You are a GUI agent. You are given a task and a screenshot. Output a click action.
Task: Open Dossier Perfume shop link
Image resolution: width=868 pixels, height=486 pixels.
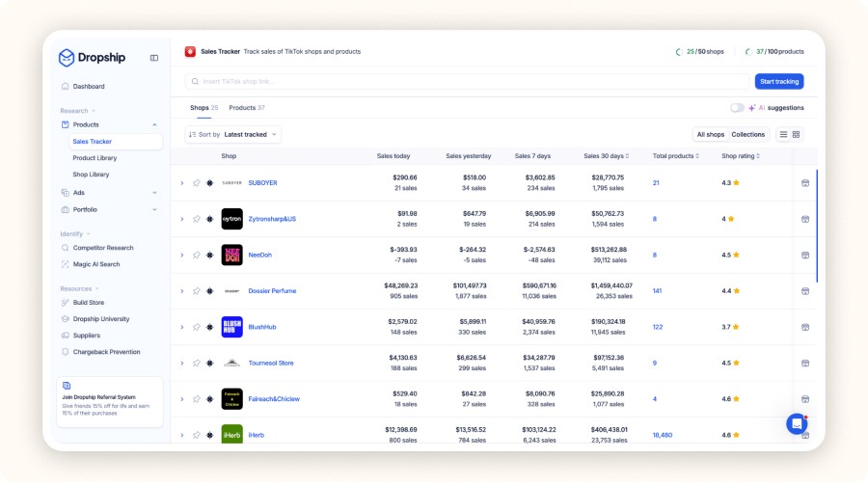(272, 291)
